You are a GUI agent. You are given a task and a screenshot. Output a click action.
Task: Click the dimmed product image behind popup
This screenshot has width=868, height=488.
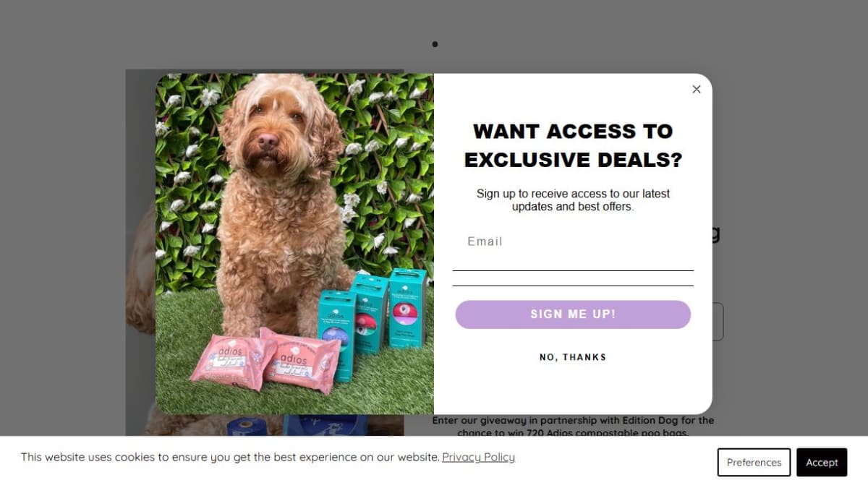coord(140,253)
